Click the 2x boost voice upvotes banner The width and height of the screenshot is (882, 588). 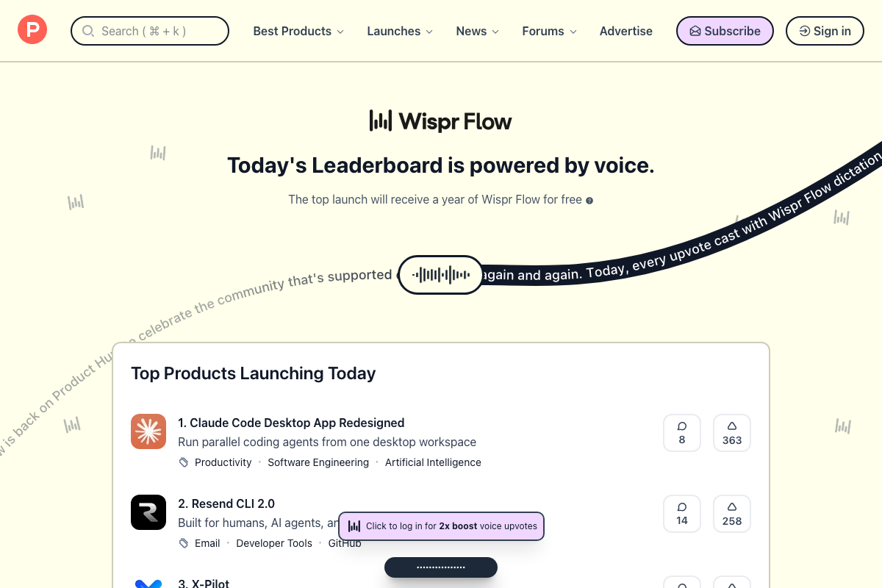point(441,526)
